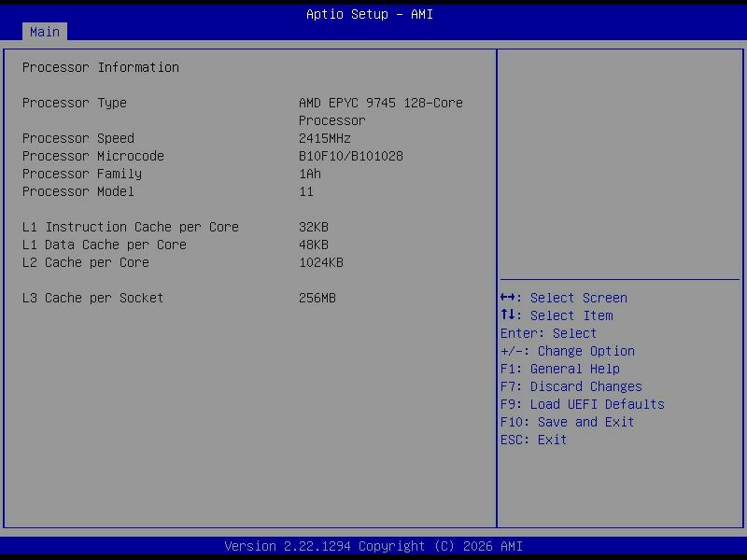Click the B10F10/B101028 microcode value

tap(351, 156)
